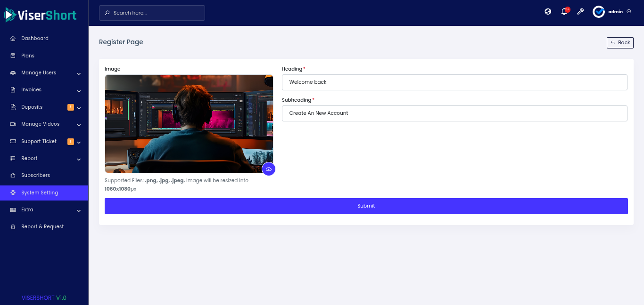644x305 pixels.
Task: Go to Subscribers in sidebar
Action: pos(35,176)
